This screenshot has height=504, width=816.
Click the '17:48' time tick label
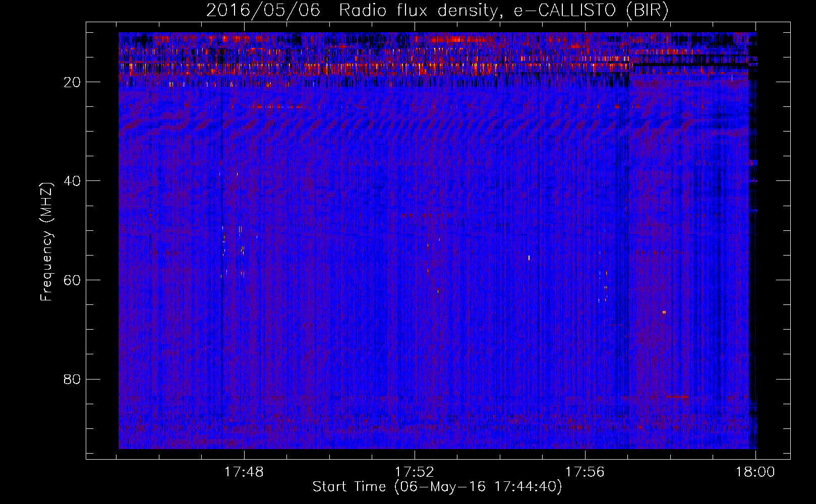click(244, 472)
